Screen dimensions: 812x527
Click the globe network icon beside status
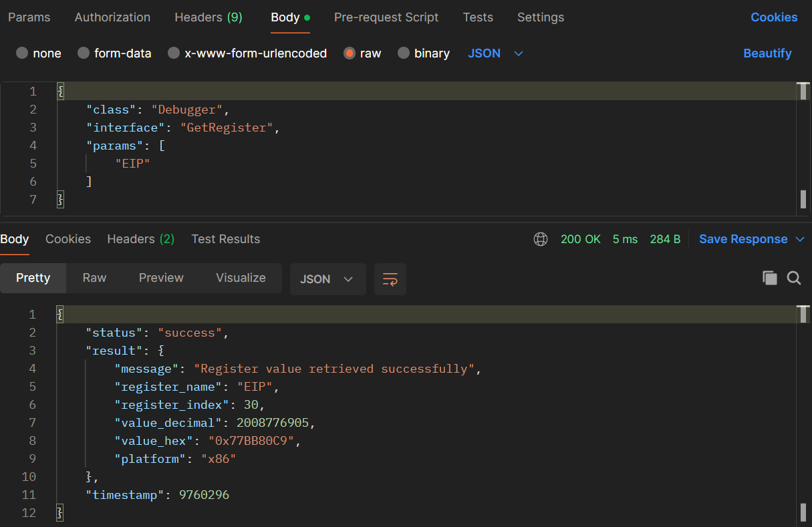[x=541, y=239]
